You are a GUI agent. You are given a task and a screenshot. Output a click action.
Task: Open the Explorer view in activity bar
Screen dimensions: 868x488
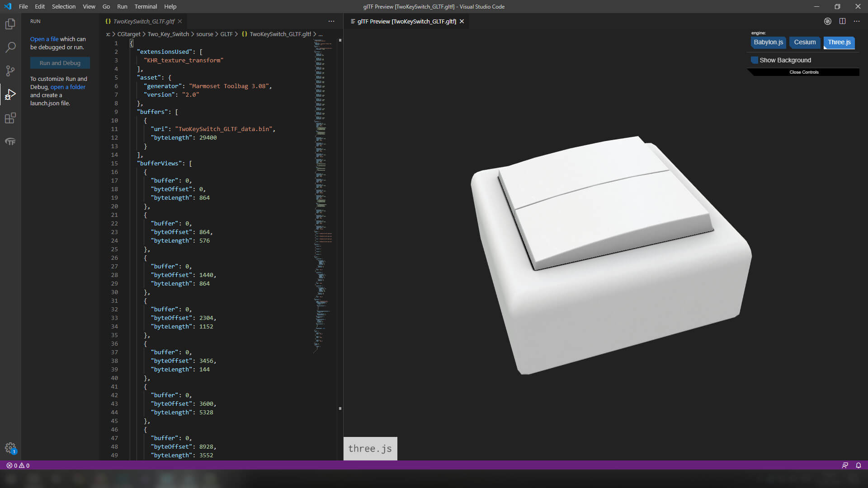(10, 24)
